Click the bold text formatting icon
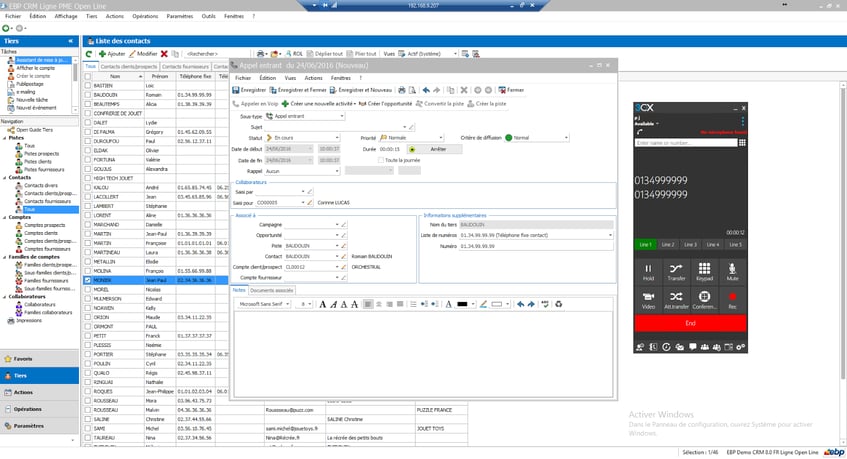 (322, 305)
